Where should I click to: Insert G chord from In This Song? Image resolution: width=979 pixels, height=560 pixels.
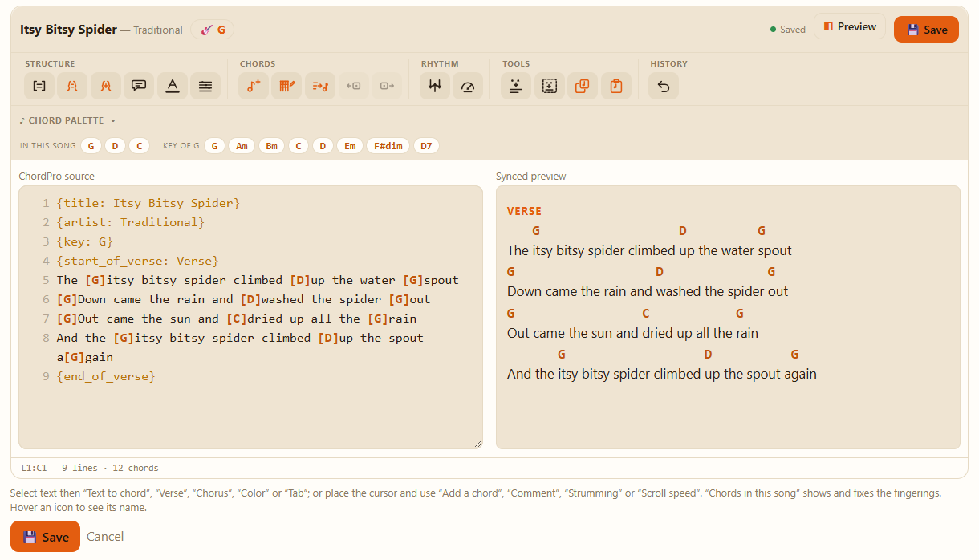[91, 146]
